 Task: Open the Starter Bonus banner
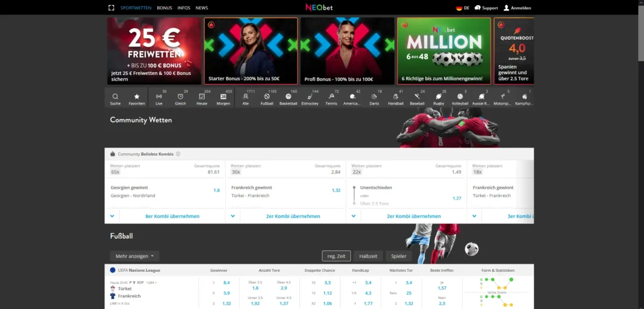point(251,51)
